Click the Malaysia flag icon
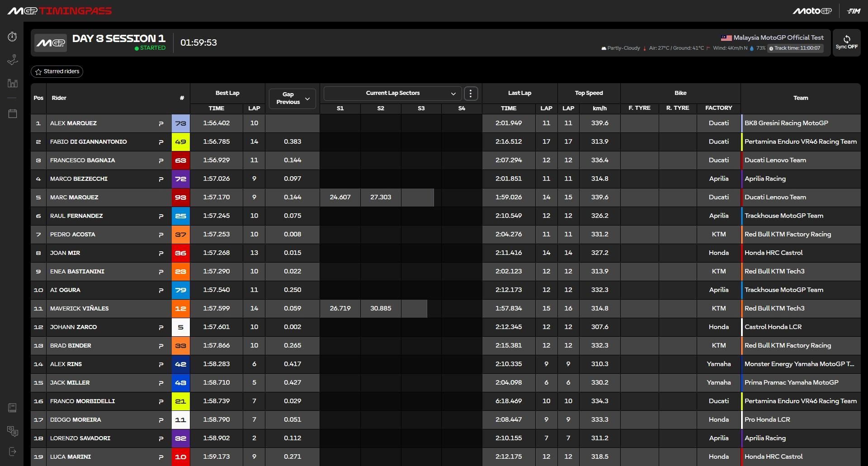This screenshot has height=466, width=868. (726, 38)
